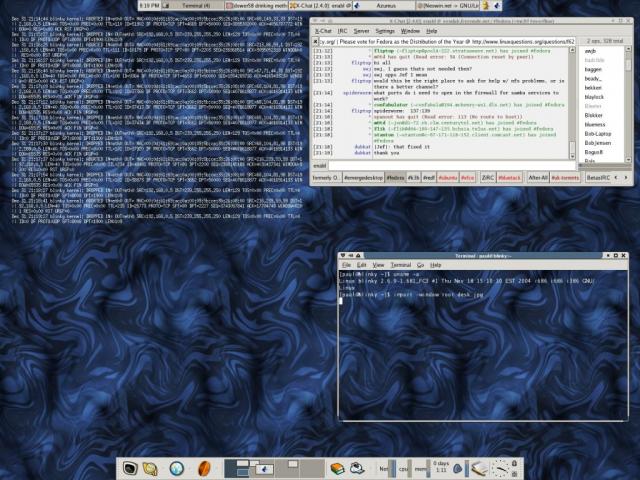Switch to first workspace in the pager
The height and width of the screenshot is (480, 640).
pyautogui.click(x=237, y=468)
